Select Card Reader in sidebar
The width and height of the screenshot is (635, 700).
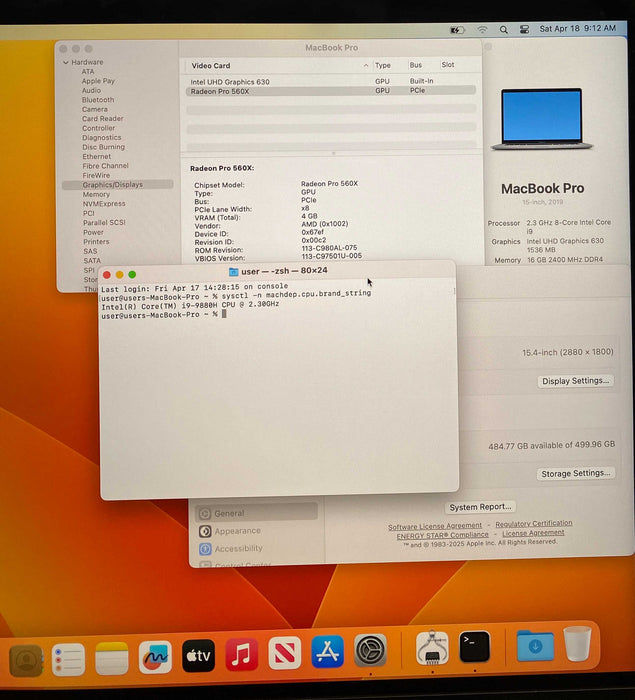(103, 118)
